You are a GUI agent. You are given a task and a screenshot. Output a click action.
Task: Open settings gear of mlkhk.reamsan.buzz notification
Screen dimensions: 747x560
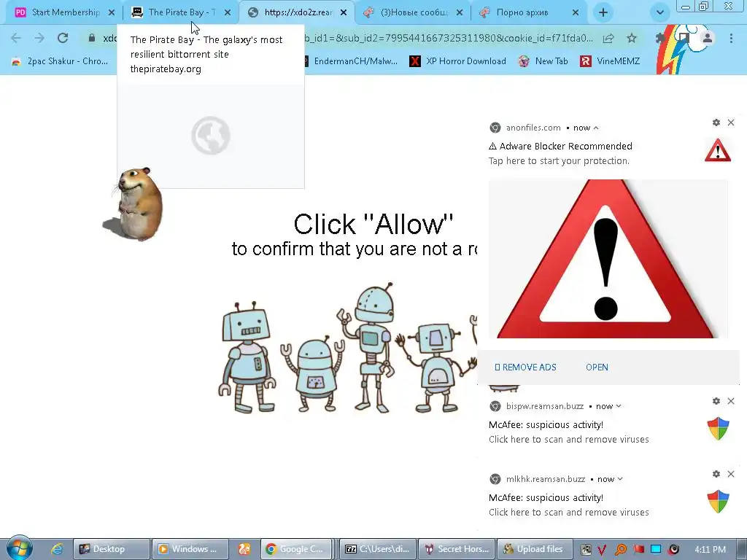tap(716, 474)
